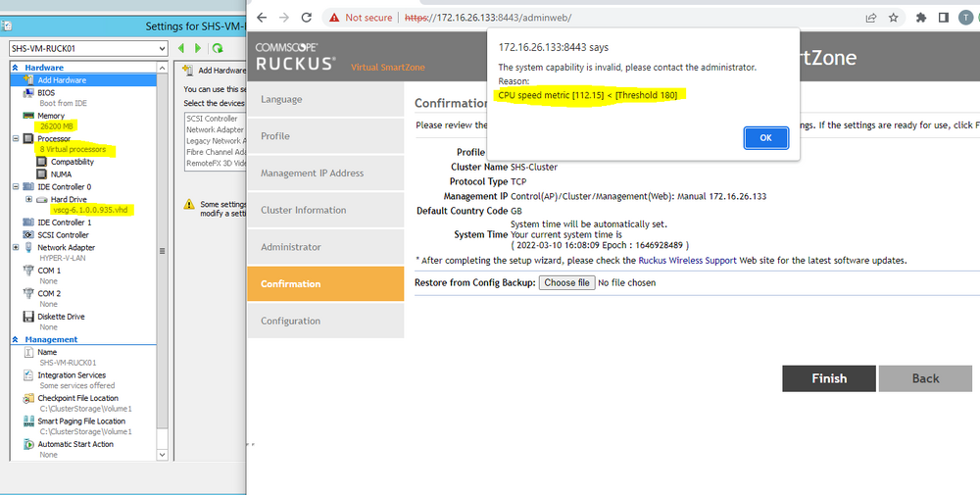Select the SCSI Controller tree item
Screen dimensions: 980x495
point(63,235)
